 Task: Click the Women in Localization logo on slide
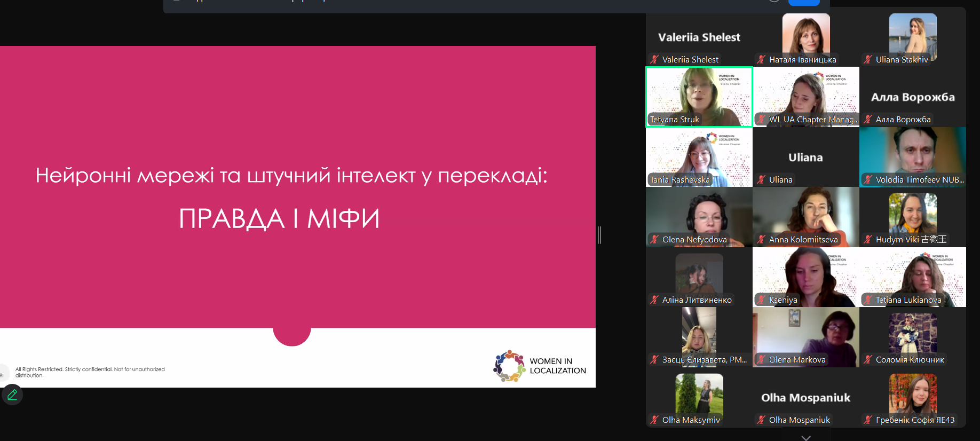(x=540, y=366)
